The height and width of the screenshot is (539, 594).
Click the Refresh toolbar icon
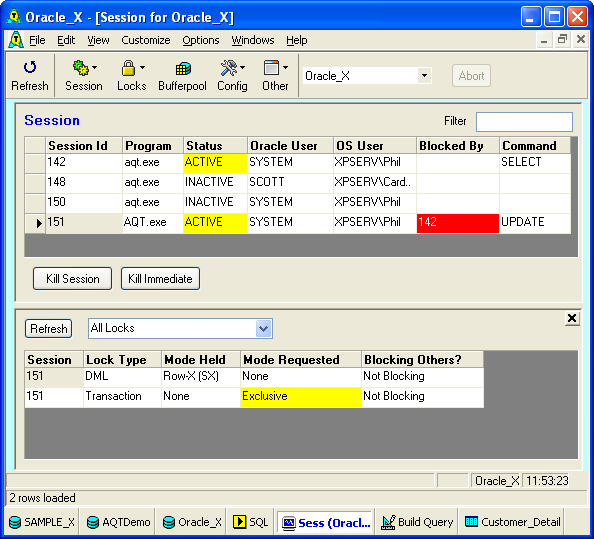(x=30, y=67)
